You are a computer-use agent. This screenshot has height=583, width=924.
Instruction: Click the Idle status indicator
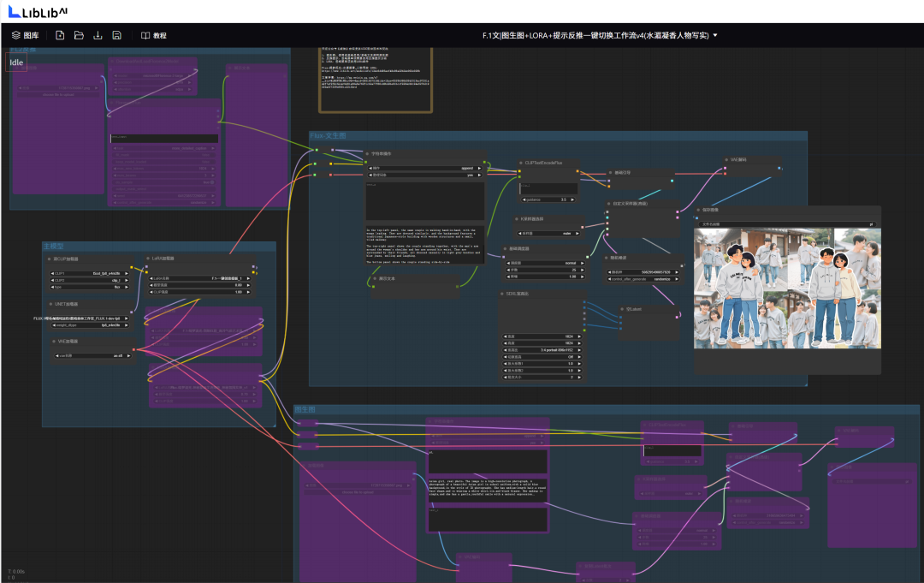point(16,62)
